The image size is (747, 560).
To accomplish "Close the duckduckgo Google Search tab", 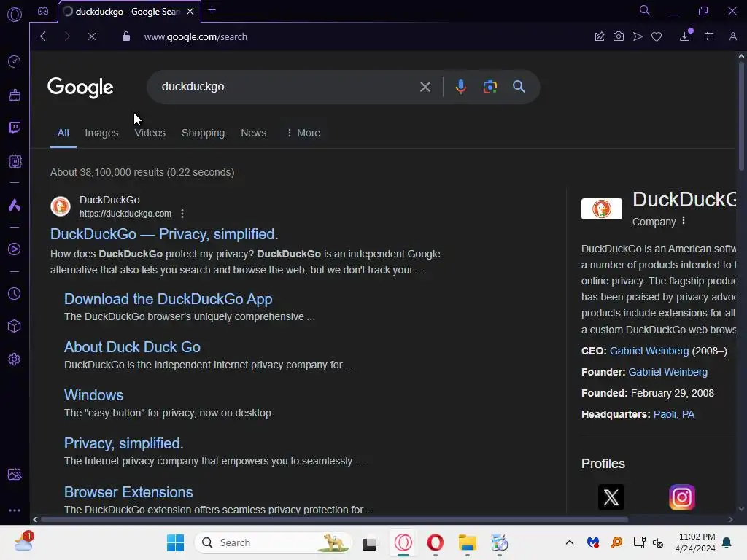I will click(x=190, y=12).
